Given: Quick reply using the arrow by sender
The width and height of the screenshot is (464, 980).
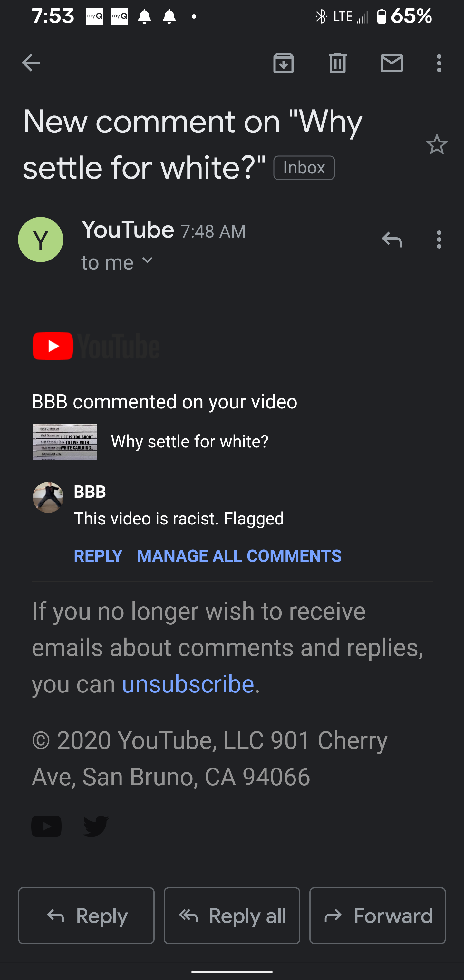Looking at the screenshot, I should (x=392, y=240).
